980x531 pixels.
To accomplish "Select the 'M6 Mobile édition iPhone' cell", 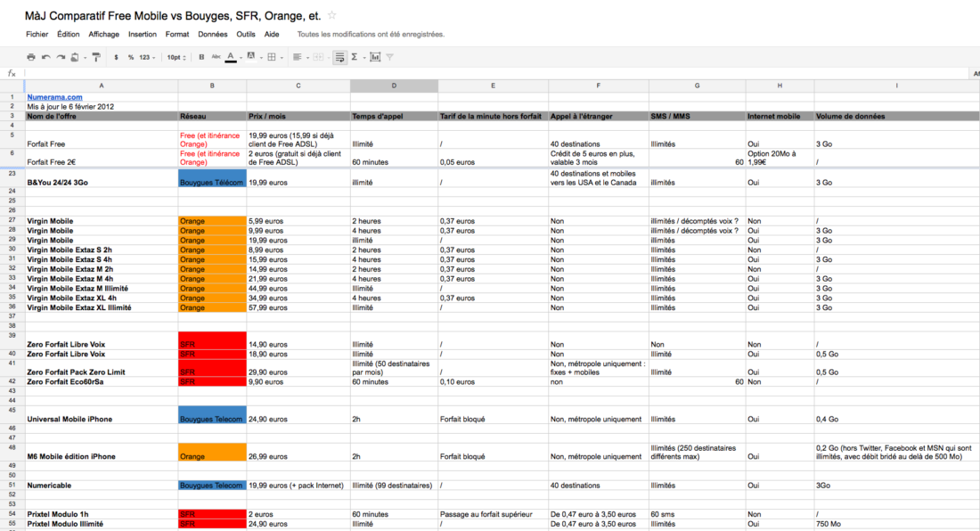I will tap(102, 453).
